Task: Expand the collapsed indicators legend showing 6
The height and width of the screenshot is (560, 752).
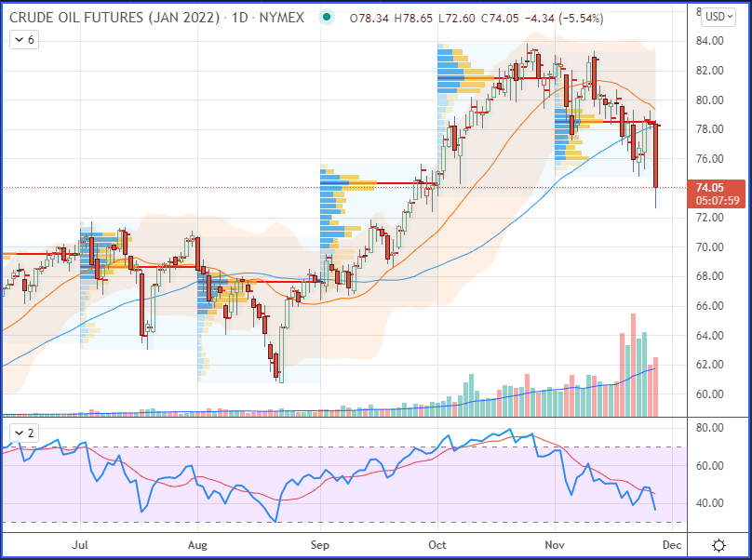Action: pos(24,40)
